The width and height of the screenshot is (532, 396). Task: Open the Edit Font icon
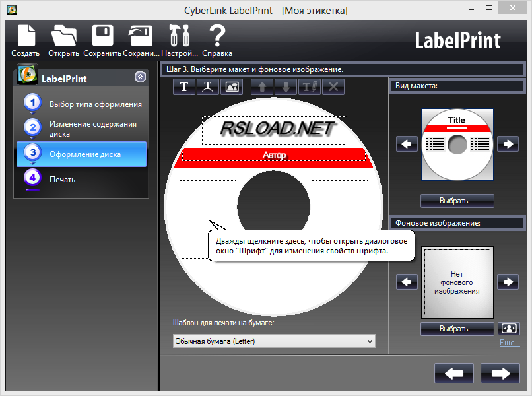coord(308,86)
